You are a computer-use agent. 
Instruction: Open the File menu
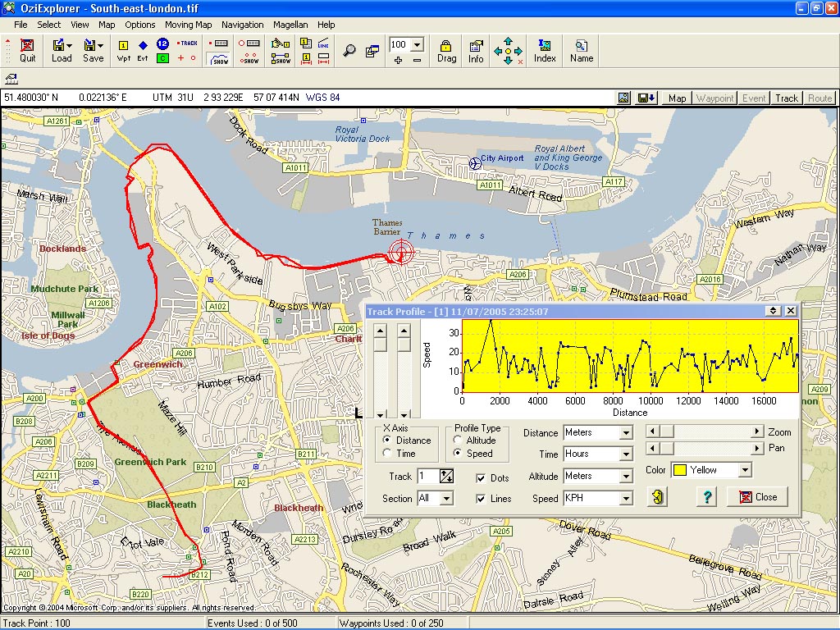pos(21,25)
